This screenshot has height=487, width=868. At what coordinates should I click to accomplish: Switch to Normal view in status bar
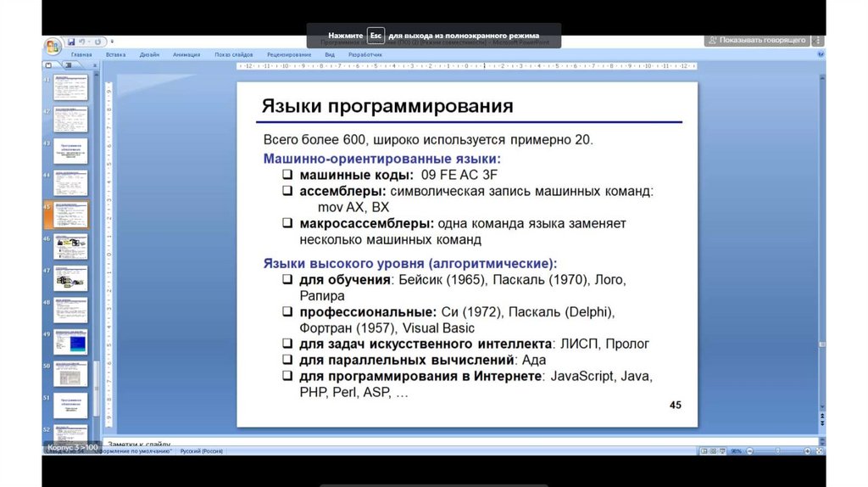[704, 451]
